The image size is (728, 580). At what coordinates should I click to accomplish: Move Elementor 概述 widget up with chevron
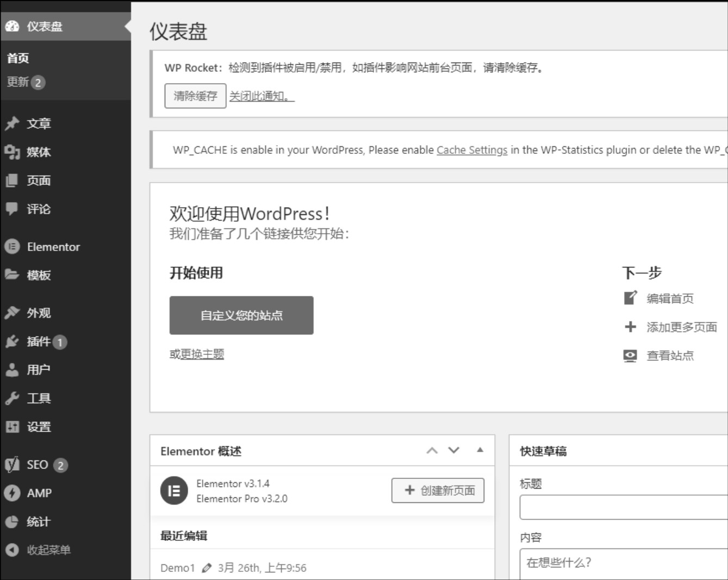(432, 451)
